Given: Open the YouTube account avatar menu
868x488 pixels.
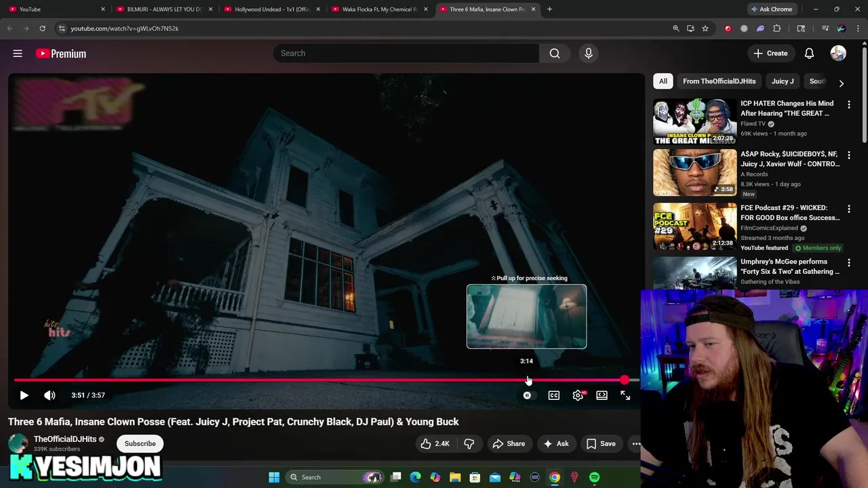Looking at the screenshot, I should [x=838, y=54].
